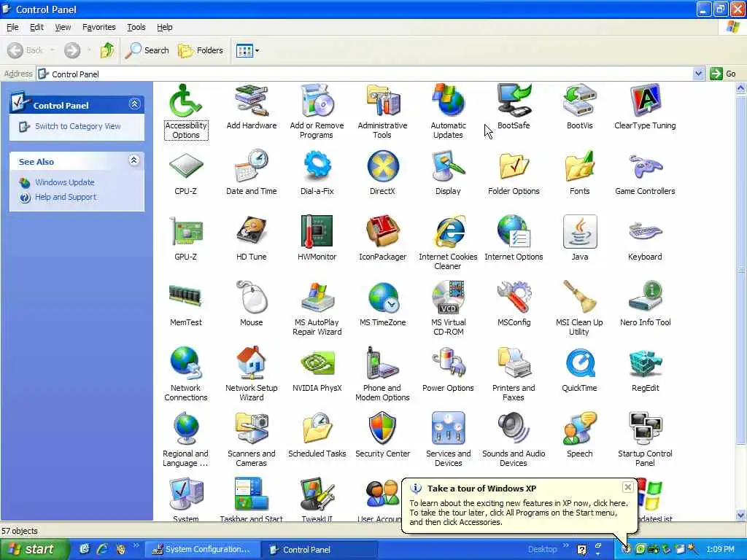Screen dimensions: 747x560
Task: Open the Help menu
Action: 165,27
